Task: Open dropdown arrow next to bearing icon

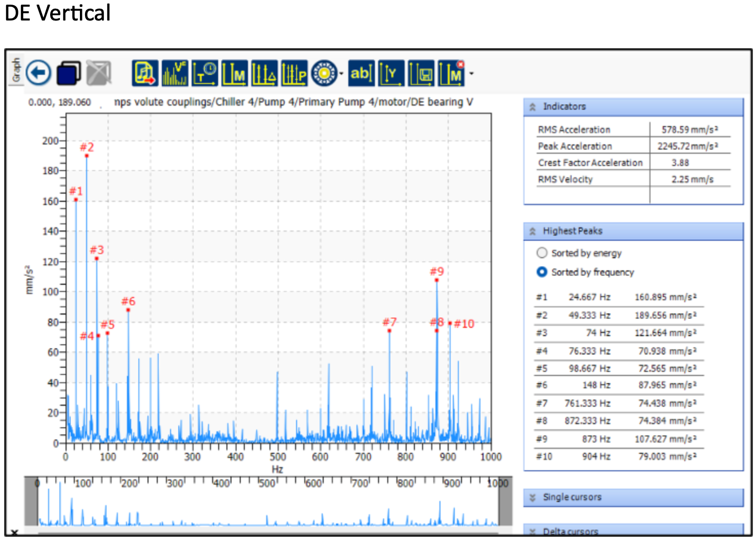Action: pyautogui.click(x=341, y=73)
